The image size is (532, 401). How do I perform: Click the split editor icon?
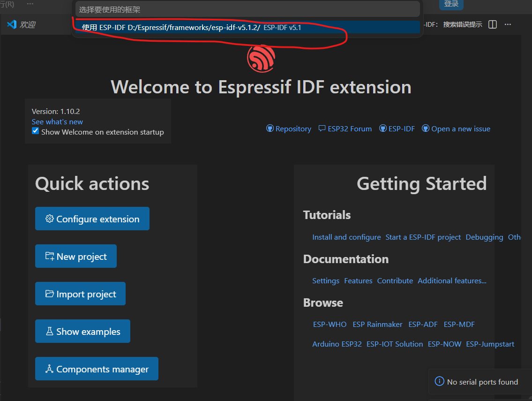492,24
